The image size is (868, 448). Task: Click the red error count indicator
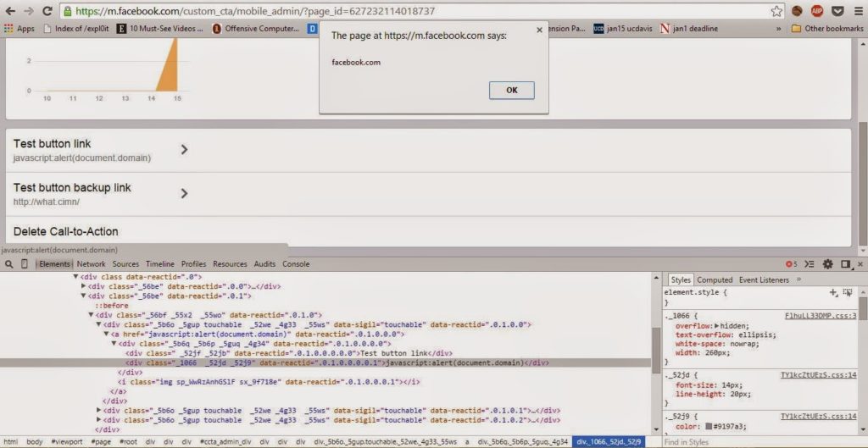click(792, 264)
